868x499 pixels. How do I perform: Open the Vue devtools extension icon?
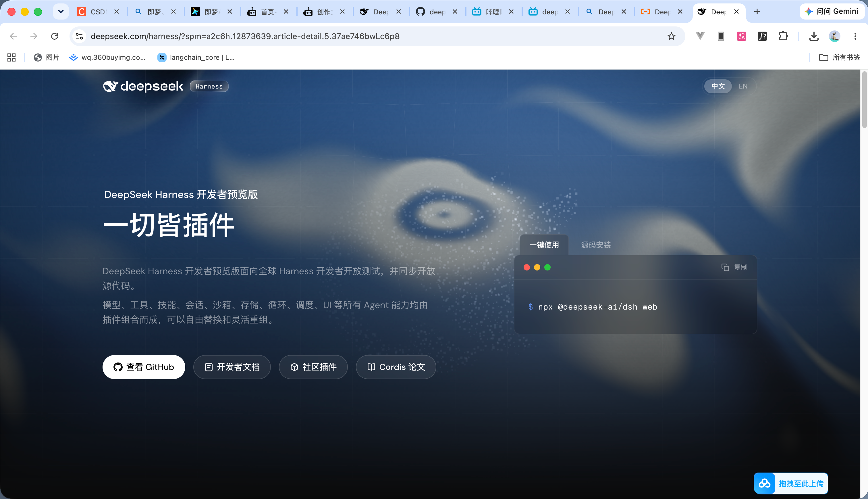tap(700, 36)
